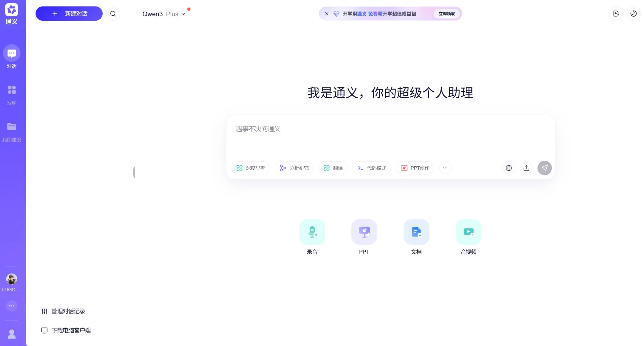
Task: Open the 对话 chat section in the sidebar
Action: [x=12, y=57]
